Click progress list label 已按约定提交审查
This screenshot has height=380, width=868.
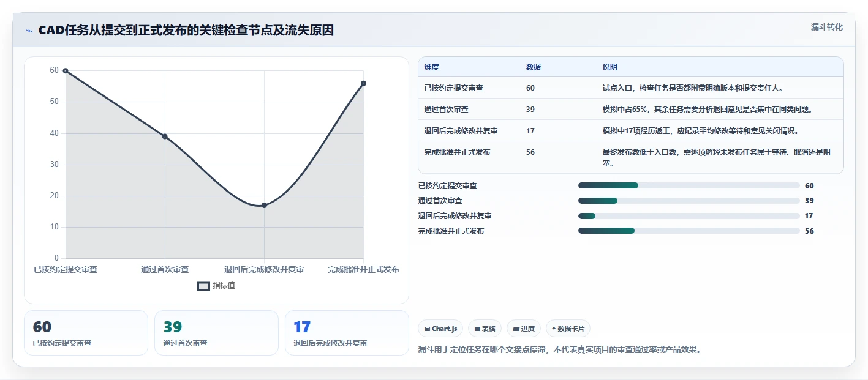(448, 186)
